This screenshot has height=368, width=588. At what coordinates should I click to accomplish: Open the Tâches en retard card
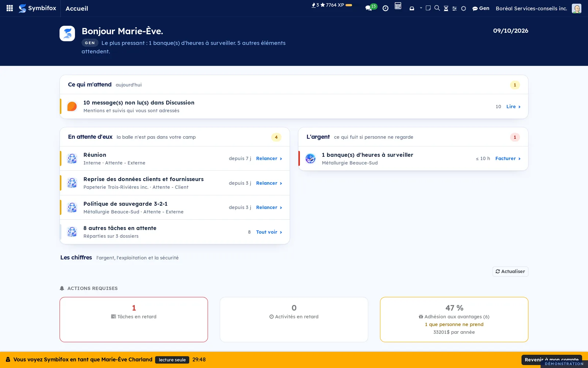(x=134, y=319)
